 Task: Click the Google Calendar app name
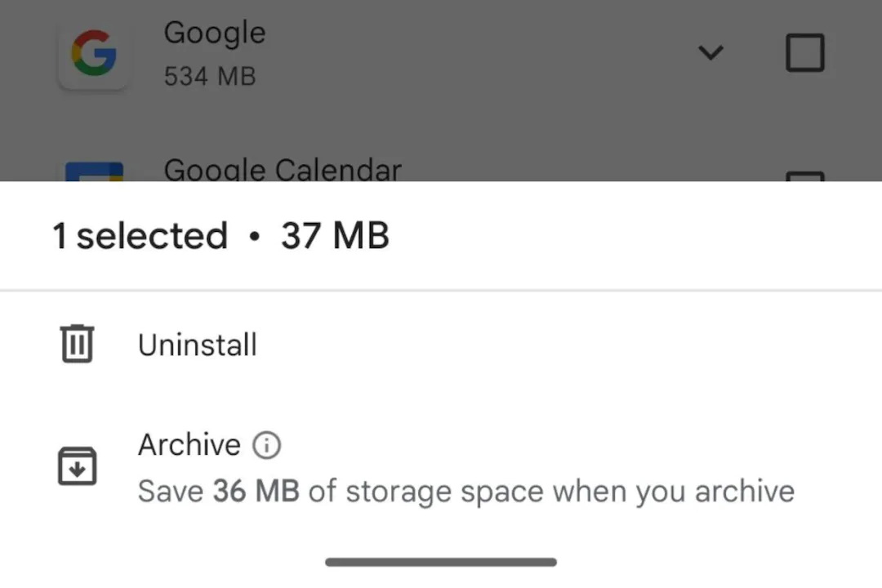tap(283, 170)
